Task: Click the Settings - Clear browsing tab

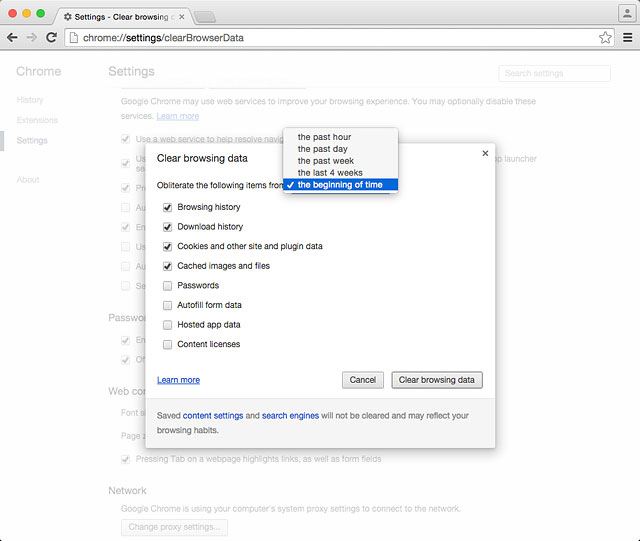Action: click(122, 17)
